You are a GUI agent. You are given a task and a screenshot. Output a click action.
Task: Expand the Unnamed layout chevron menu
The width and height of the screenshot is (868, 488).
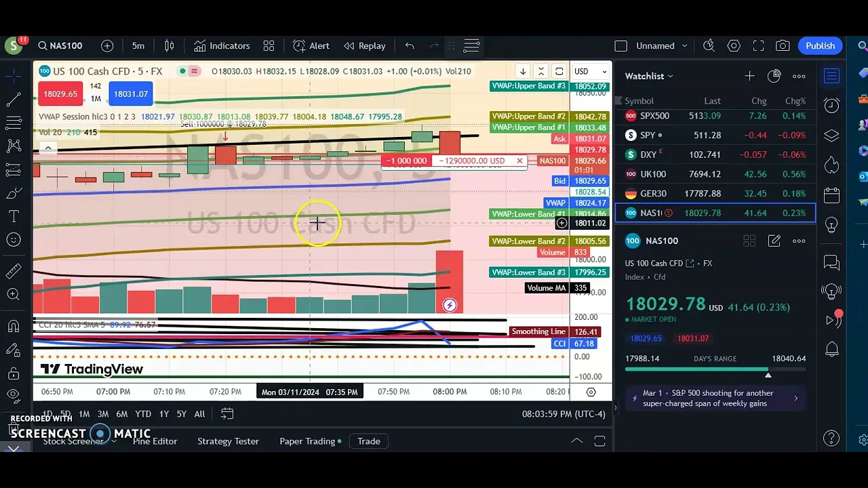point(684,46)
